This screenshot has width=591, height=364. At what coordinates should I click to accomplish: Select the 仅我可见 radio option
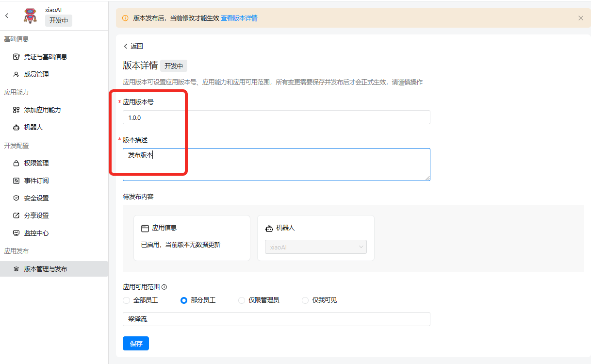coord(305,300)
